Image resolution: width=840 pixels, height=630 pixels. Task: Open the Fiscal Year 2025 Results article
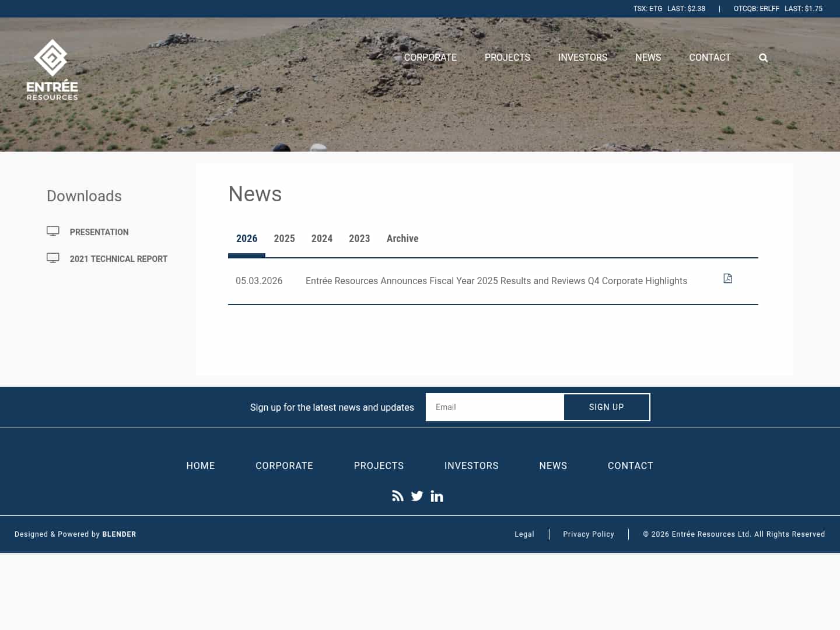496,281
